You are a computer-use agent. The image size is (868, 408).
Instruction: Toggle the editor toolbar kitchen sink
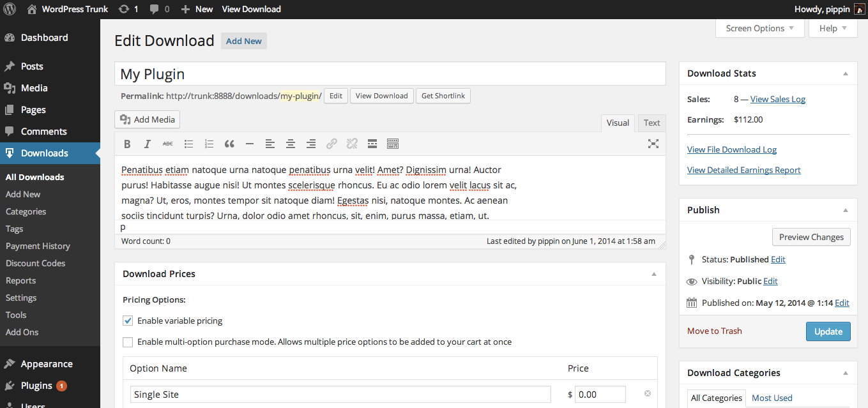[x=393, y=144]
